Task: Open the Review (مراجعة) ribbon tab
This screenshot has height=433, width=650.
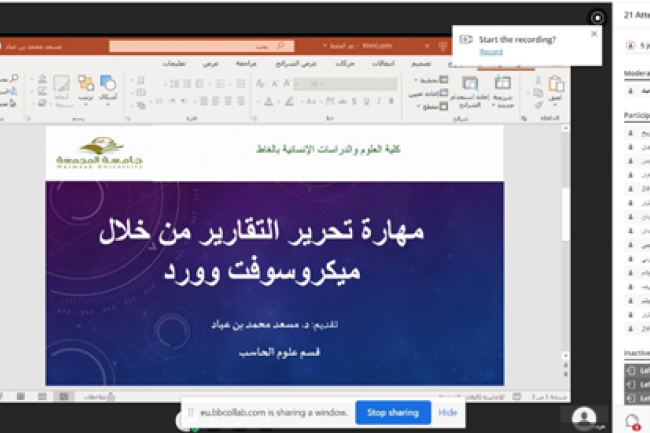Action: (246, 63)
